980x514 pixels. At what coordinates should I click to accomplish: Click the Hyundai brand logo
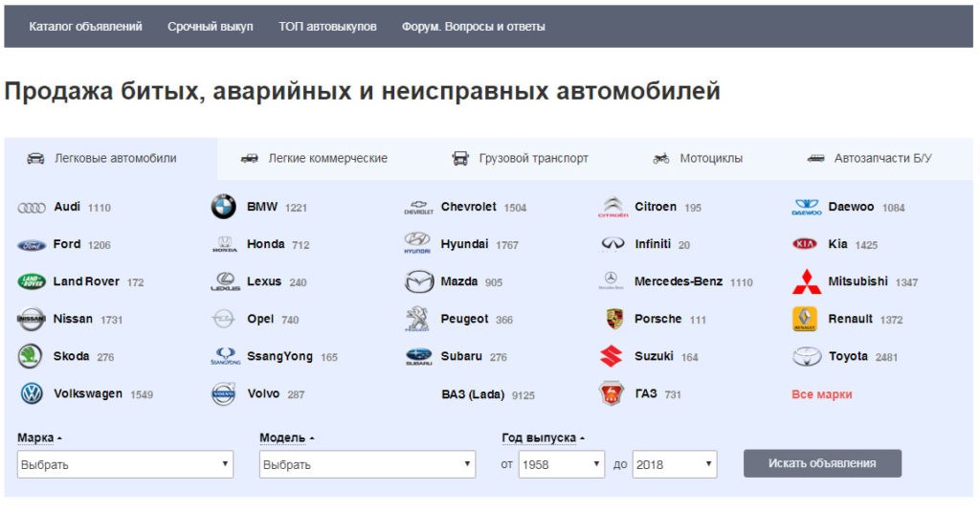[x=417, y=242]
